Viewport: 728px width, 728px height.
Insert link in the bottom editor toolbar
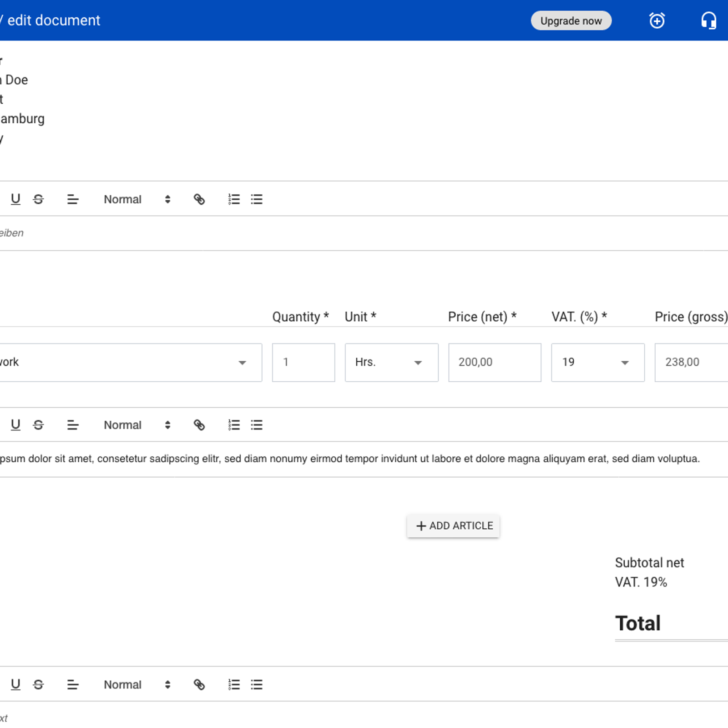pyautogui.click(x=199, y=685)
